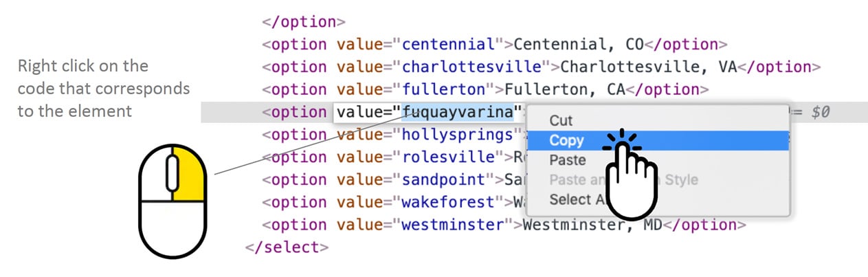
Task: Select the wakeforest option code line
Action: (x=393, y=203)
